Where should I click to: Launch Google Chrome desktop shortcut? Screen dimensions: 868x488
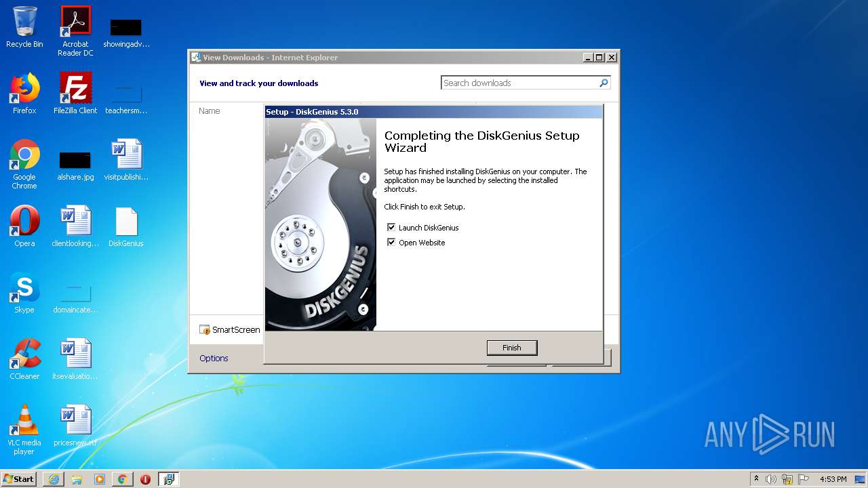[24, 164]
